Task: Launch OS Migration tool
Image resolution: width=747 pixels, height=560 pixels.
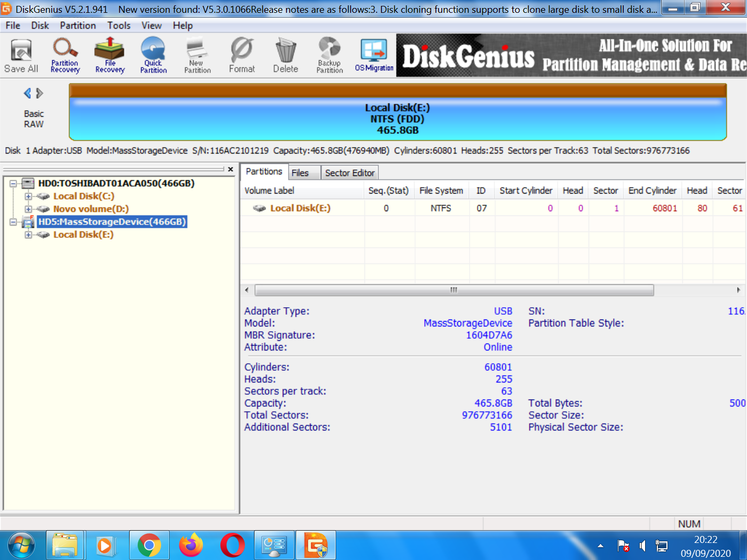Action: (374, 55)
